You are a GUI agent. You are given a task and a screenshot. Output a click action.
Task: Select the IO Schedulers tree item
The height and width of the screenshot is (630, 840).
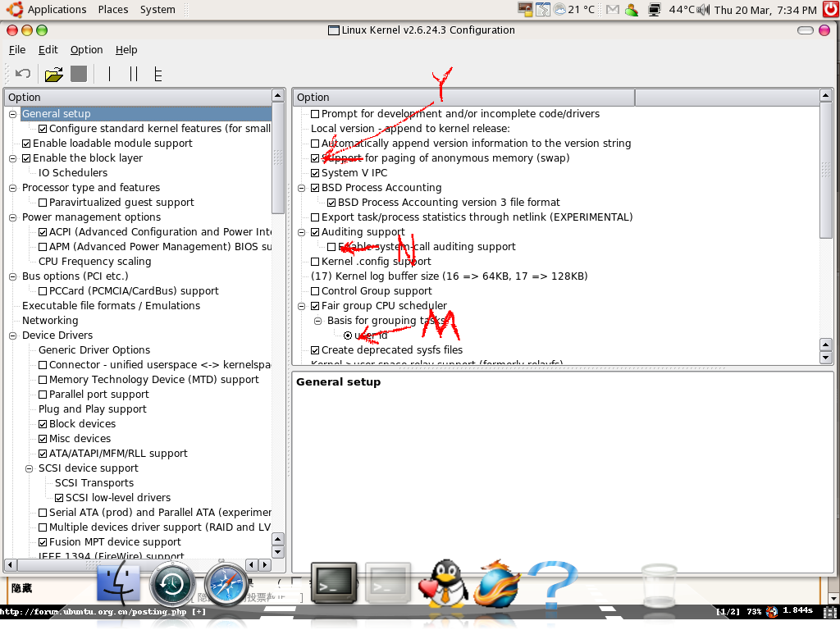point(73,173)
